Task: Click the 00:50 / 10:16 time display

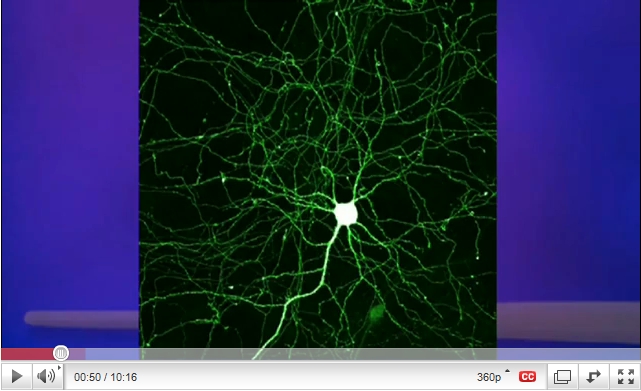Action: [x=105, y=377]
